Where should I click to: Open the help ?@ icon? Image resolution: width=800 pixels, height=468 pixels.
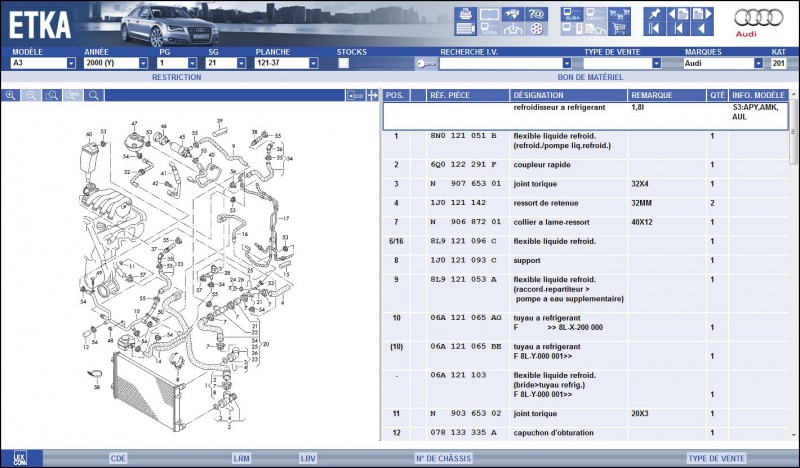coord(536,14)
